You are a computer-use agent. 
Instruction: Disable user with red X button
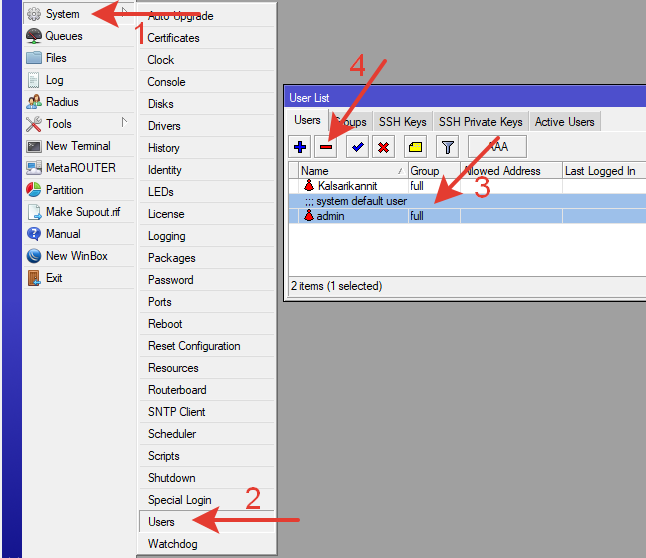383,147
